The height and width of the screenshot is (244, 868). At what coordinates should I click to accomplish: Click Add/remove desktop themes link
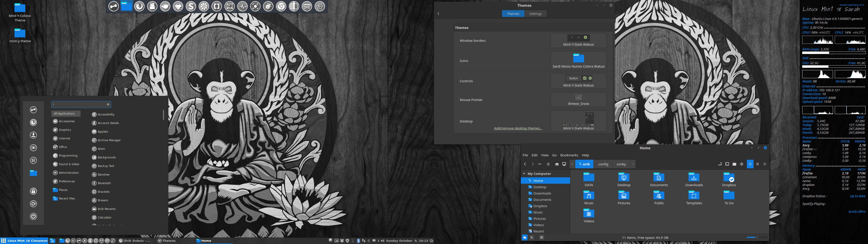[518, 128]
